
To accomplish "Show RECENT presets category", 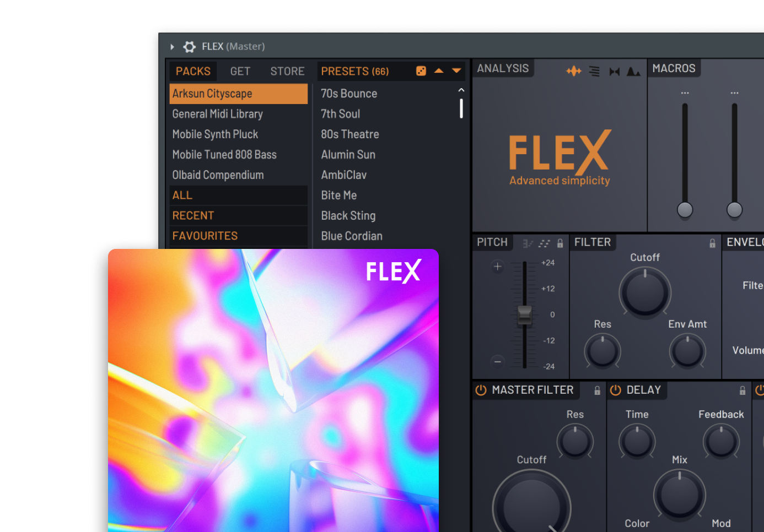I will (239, 216).
